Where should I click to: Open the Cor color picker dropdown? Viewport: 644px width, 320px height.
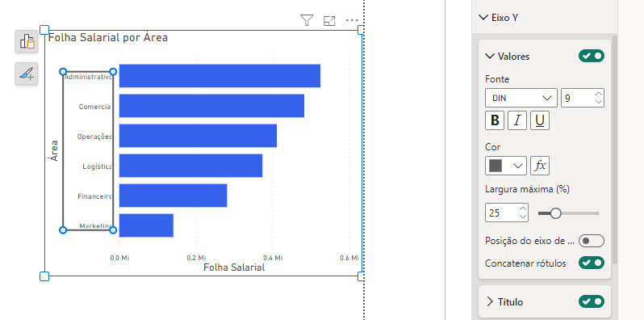tap(505, 166)
